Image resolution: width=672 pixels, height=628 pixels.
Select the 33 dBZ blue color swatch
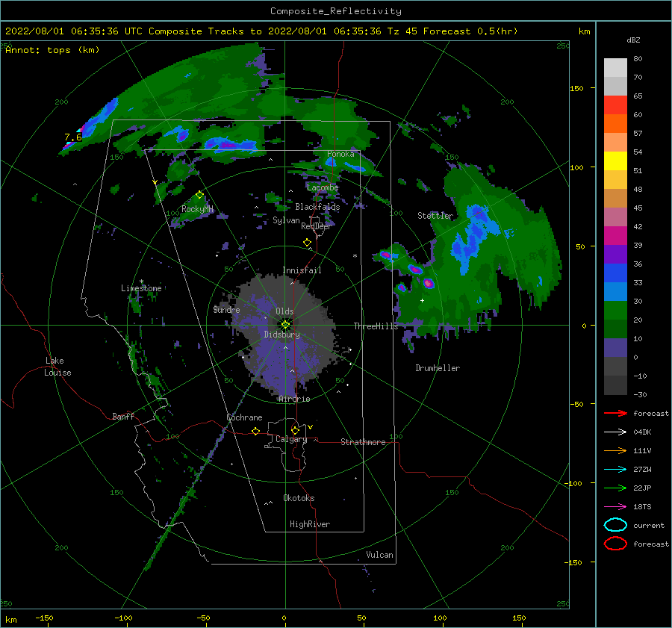(615, 273)
